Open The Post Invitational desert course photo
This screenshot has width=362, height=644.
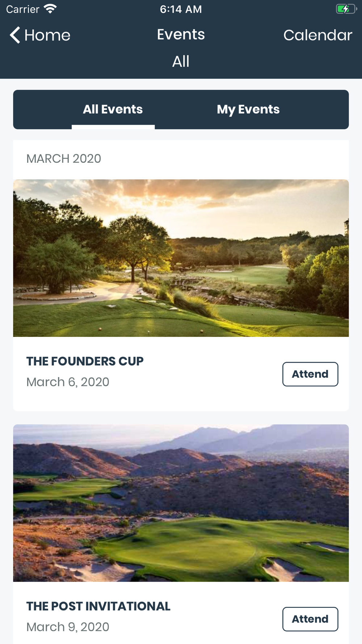click(181, 503)
